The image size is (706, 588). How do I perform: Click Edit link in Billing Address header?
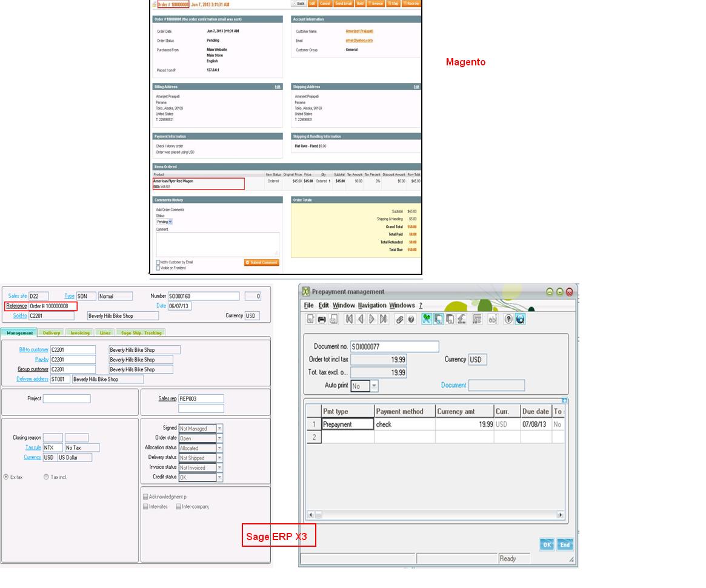[278, 87]
